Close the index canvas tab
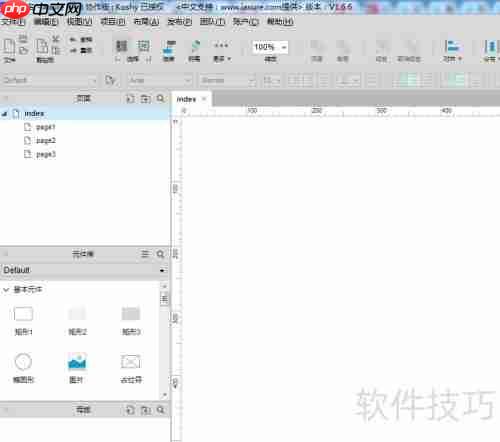 tap(204, 99)
